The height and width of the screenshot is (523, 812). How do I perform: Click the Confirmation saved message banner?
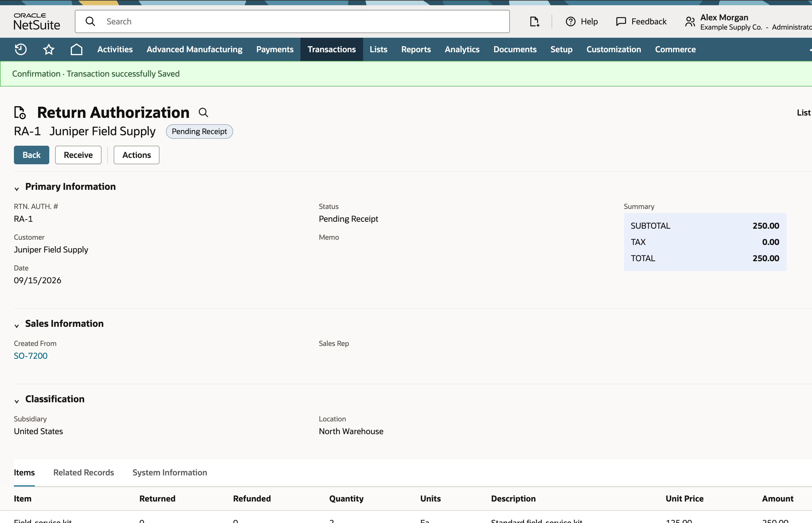(x=406, y=74)
